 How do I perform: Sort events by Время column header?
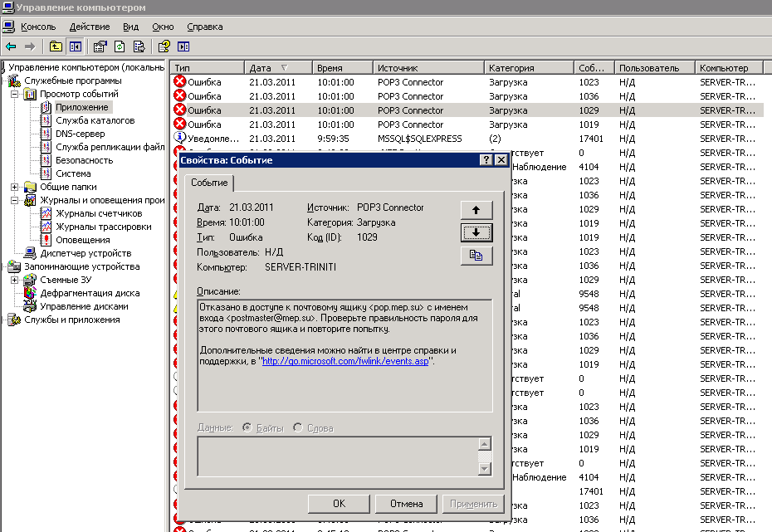(x=343, y=68)
